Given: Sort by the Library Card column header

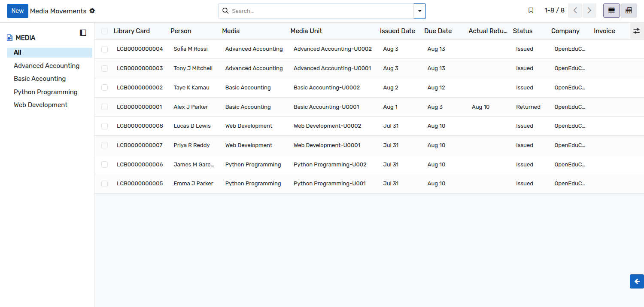Looking at the screenshot, I should coord(132,31).
